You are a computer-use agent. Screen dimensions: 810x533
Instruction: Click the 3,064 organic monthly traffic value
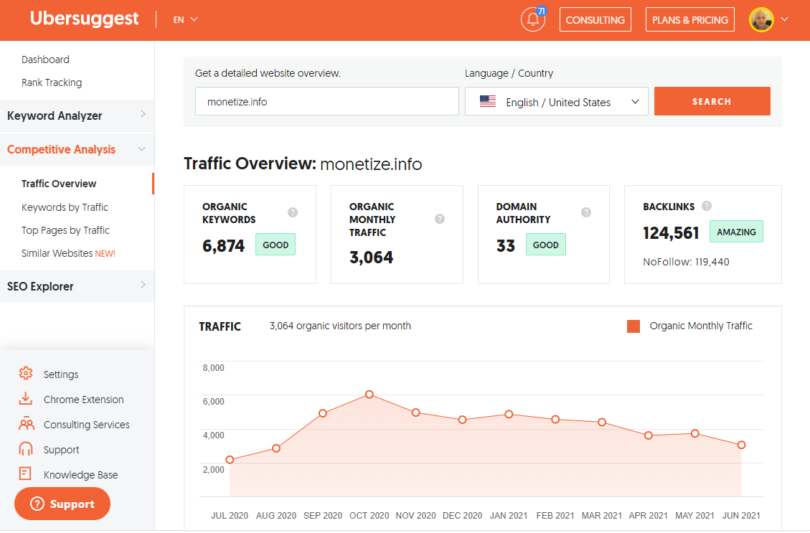coord(371,257)
